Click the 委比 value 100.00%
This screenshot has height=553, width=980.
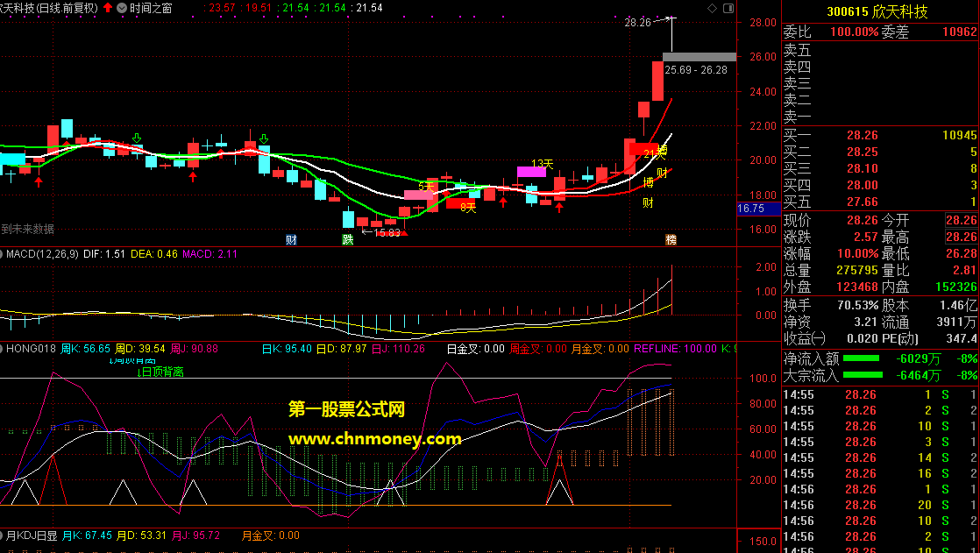[855, 32]
